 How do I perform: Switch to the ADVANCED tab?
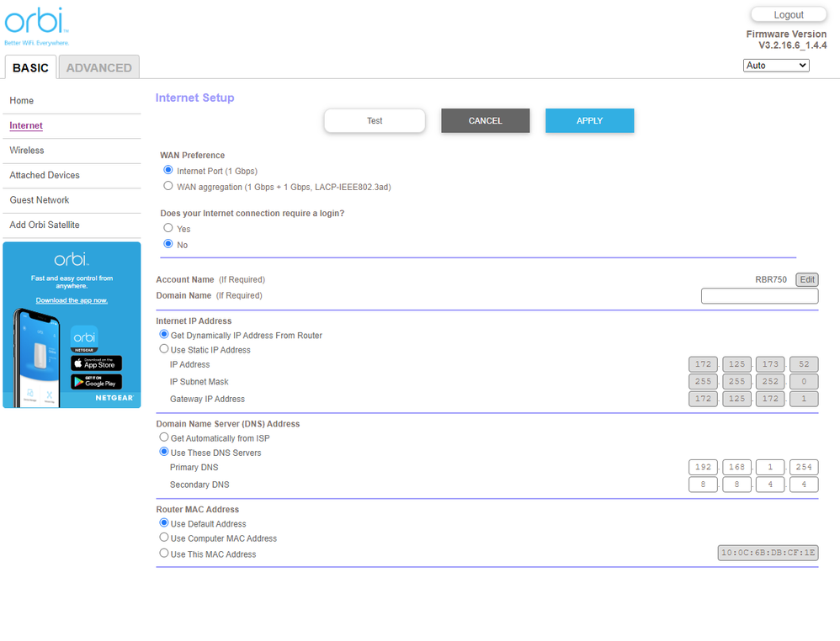98,67
